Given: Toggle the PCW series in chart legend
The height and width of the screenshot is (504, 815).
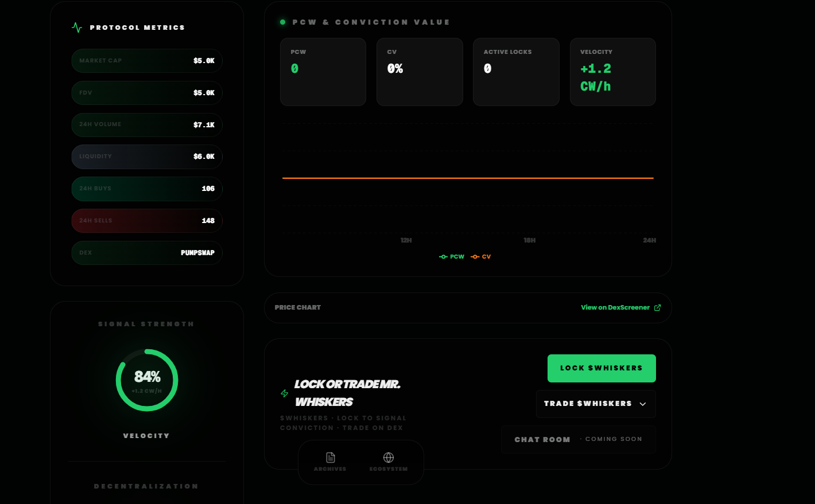Looking at the screenshot, I should click(x=452, y=257).
